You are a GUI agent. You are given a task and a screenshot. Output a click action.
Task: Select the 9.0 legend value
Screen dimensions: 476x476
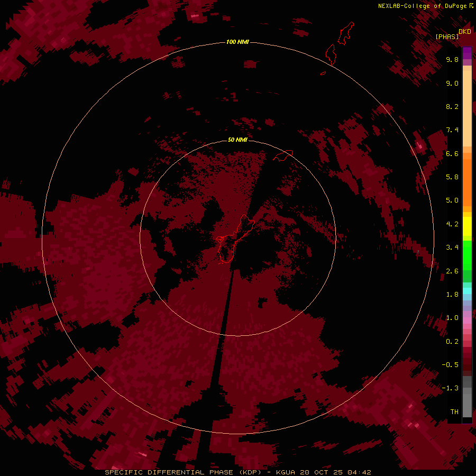point(452,83)
